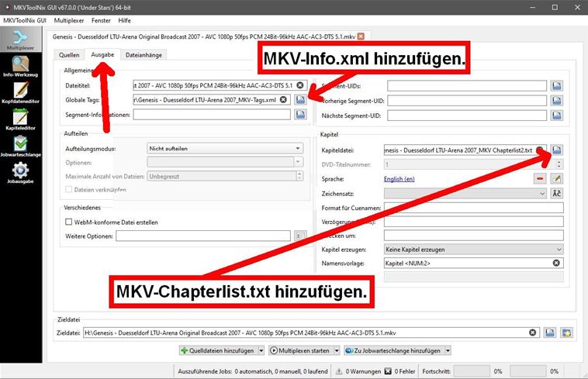Open the Kapiteleditor tool
The image size is (588, 379).
click(21, 119)
